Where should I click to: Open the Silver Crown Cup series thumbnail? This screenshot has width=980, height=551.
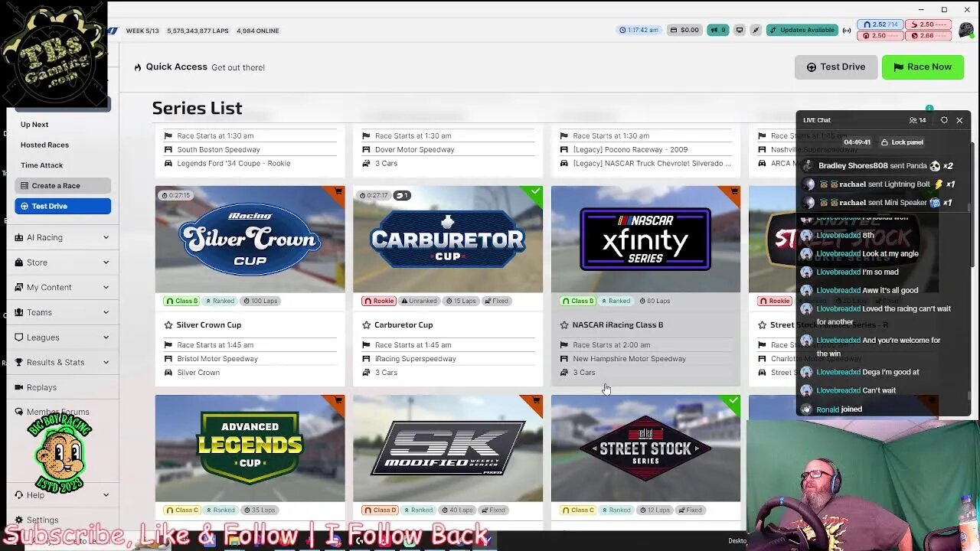[x=250, y=239]
